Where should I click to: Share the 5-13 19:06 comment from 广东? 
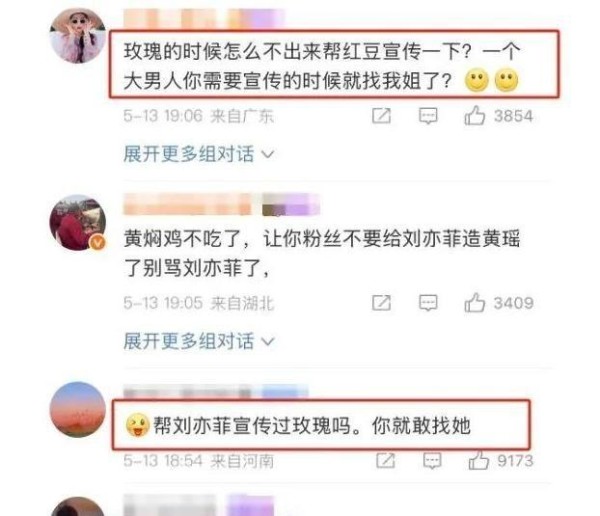(x=381, y=116)
